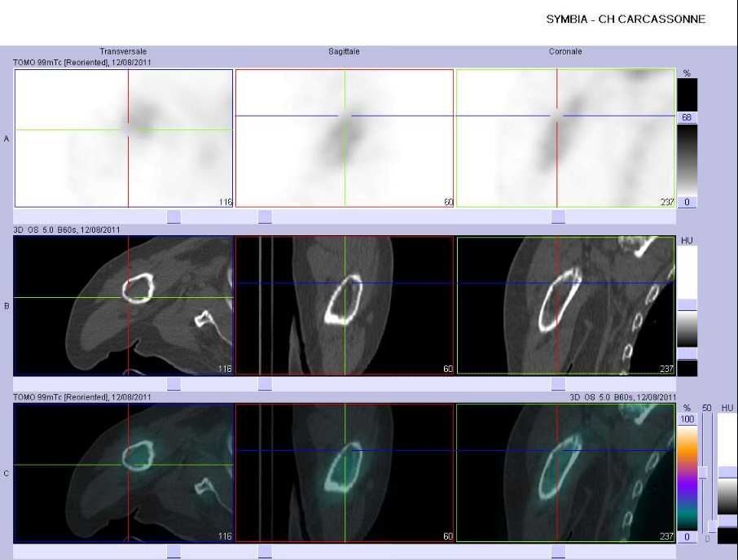
Task: Select the sagittal SPECT image in row A
Action: tap(345, 138)
